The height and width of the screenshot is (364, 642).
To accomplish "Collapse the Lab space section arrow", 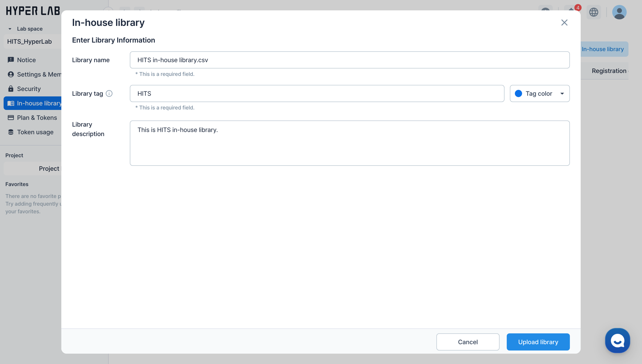I will (10, 29).
